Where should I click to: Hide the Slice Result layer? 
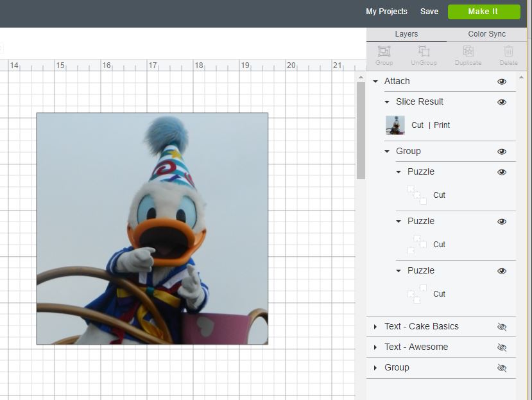coord(502,102)
